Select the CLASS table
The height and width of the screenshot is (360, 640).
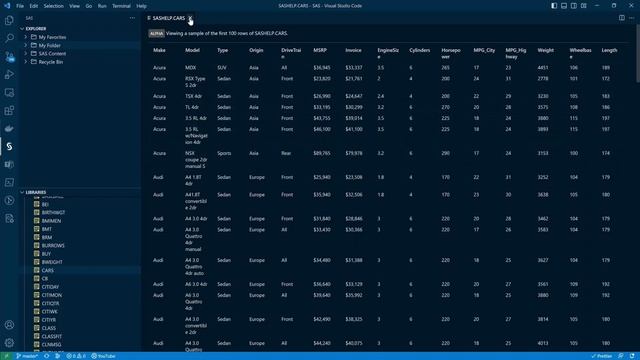(49, 328)
